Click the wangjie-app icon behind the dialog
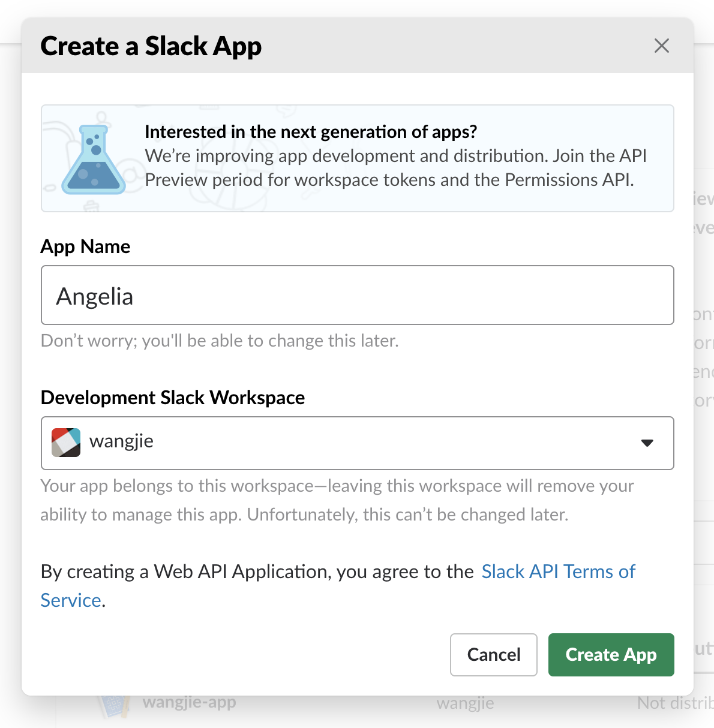Screen dimensions: 714x728 [x=113, y=706]
